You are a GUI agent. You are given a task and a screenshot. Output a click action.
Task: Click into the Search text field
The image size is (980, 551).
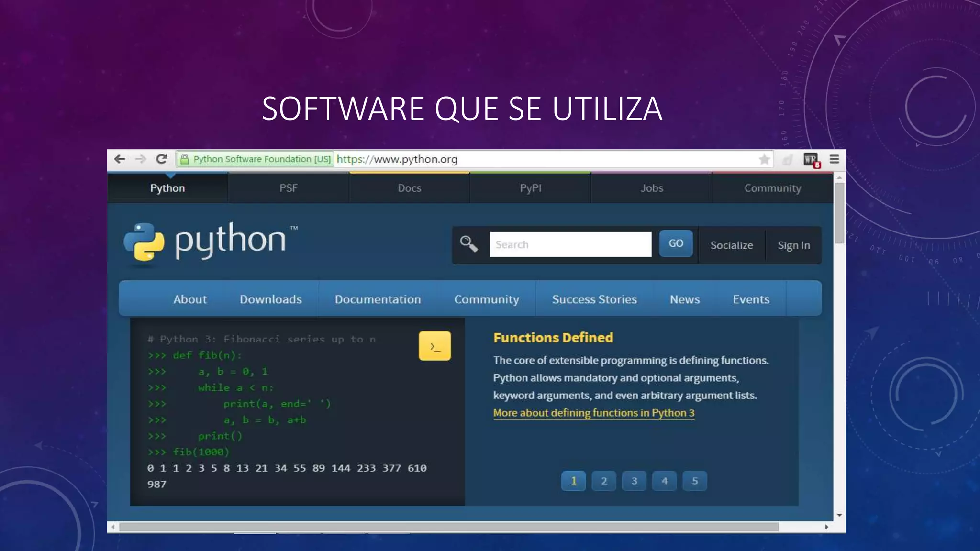[570, 244]
